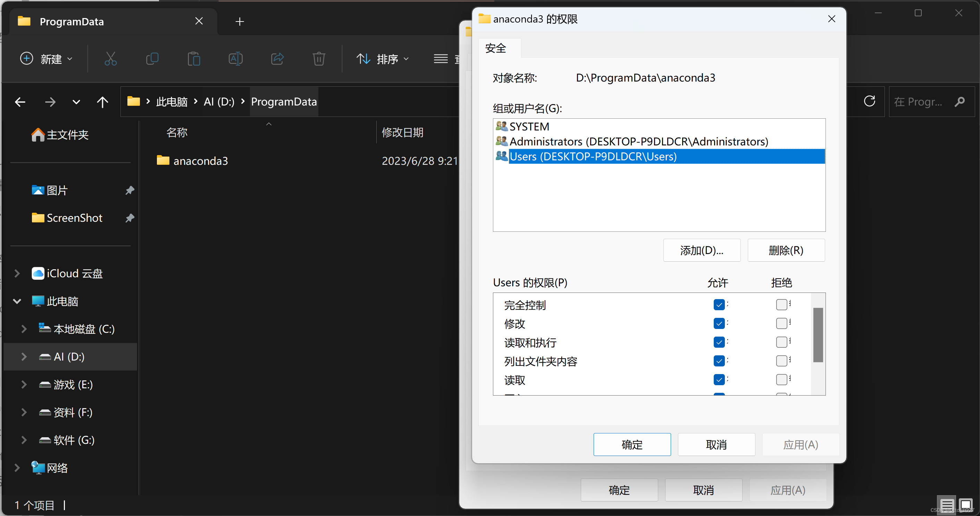Screen dimensions: 980x516
Task: Click the Rename icon in toolbar
Action: pos(235,59)
